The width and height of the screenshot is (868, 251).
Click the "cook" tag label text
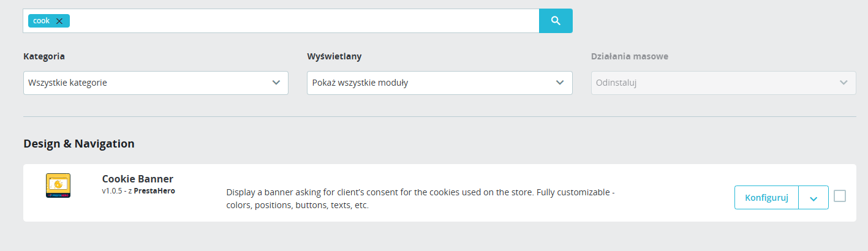[41, 21]
